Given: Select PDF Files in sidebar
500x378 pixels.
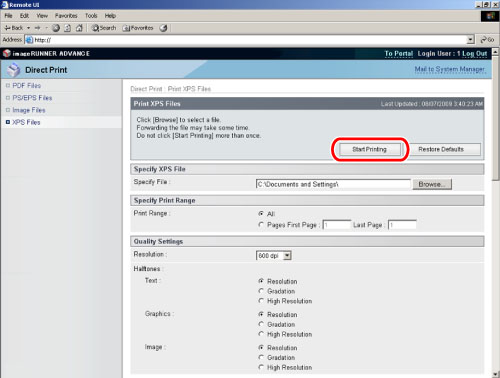Looking at the screenshot, I should (26, 86).
